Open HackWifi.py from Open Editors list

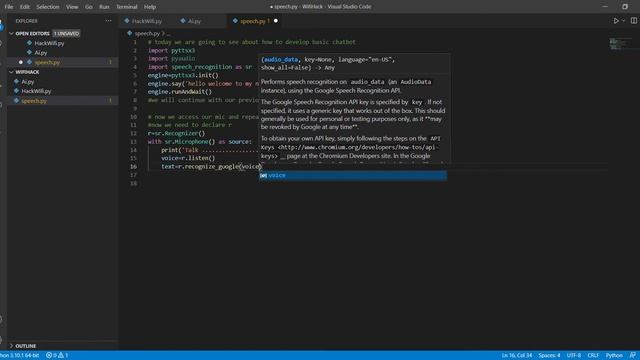point(49,43)
